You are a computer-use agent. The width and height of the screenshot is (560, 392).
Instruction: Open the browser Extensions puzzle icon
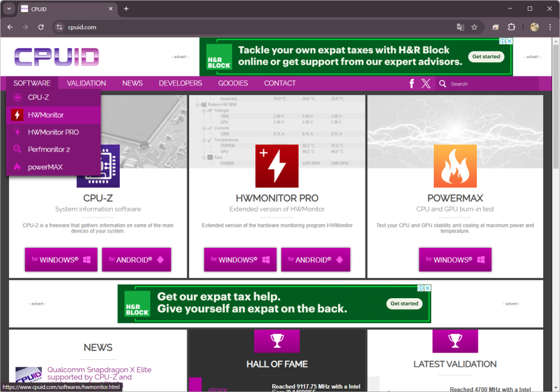(x=512, y=27)
